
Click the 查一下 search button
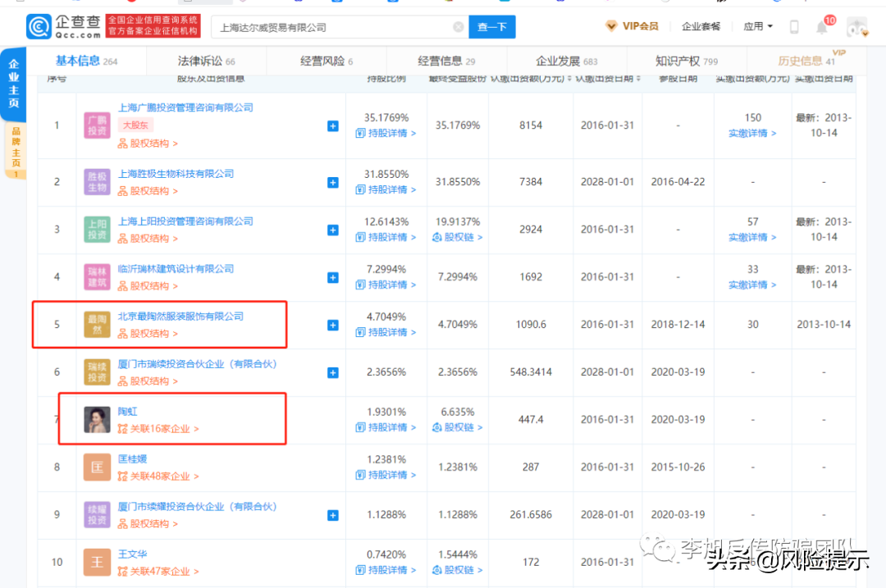click(x=492, y=27)
